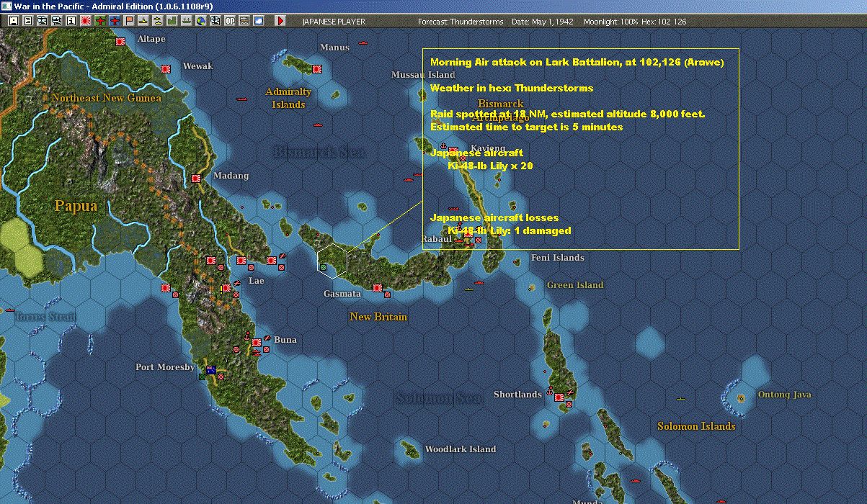Click the gray base with arrows icon
The width and height of the screenshot is (867, 504).
click(x=187, y=21)
